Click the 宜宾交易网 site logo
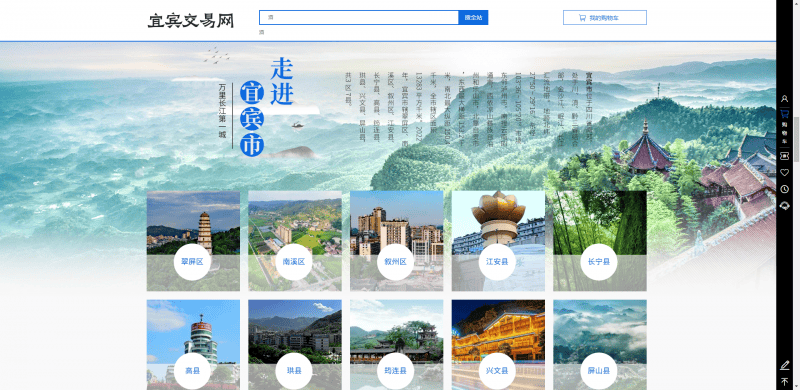 coord(191,20)
